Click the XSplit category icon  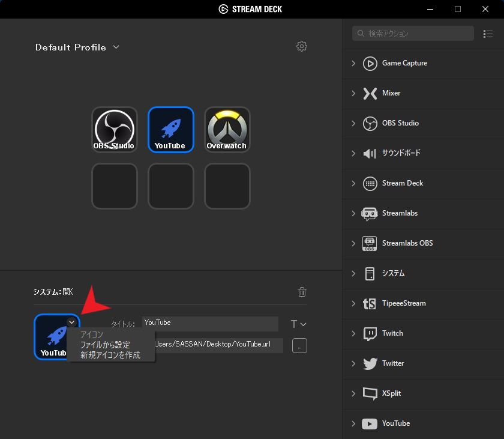[x=370, y=393]
